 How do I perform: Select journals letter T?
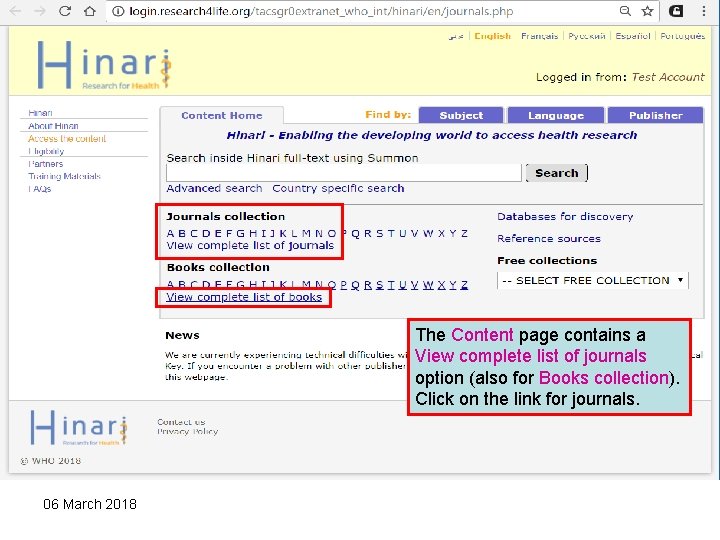391,233
